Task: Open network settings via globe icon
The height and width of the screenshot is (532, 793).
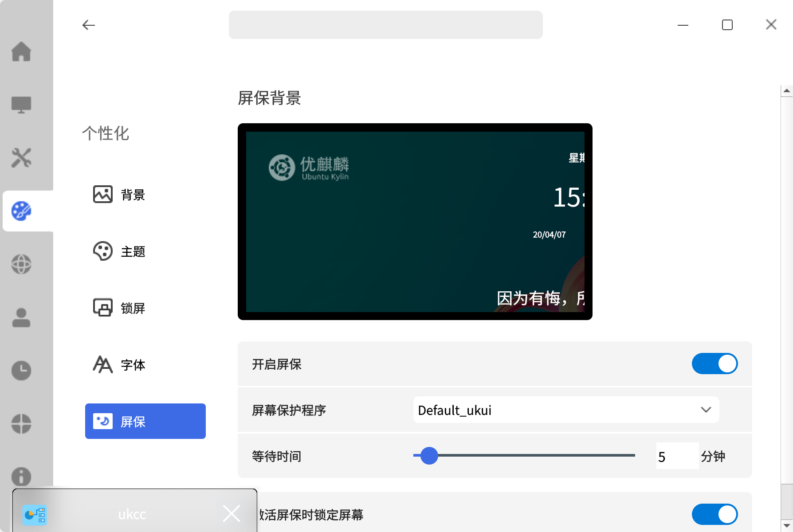Action: pyautogui.click(x=22, y=265)
